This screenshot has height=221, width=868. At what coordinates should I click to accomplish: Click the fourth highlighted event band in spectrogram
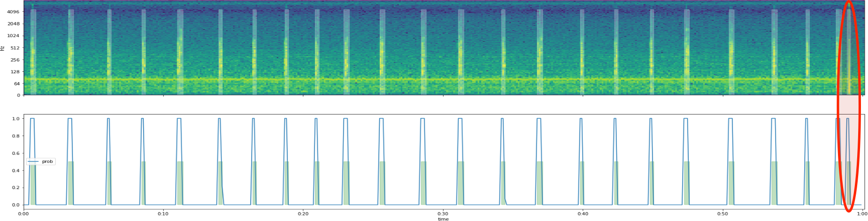[x=143, y=52]
